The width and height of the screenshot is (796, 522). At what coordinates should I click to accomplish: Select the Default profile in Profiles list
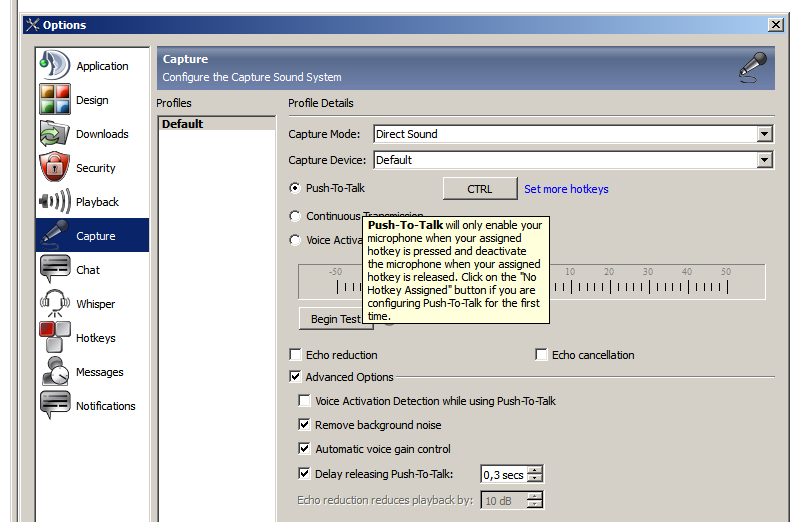point(217,124)
